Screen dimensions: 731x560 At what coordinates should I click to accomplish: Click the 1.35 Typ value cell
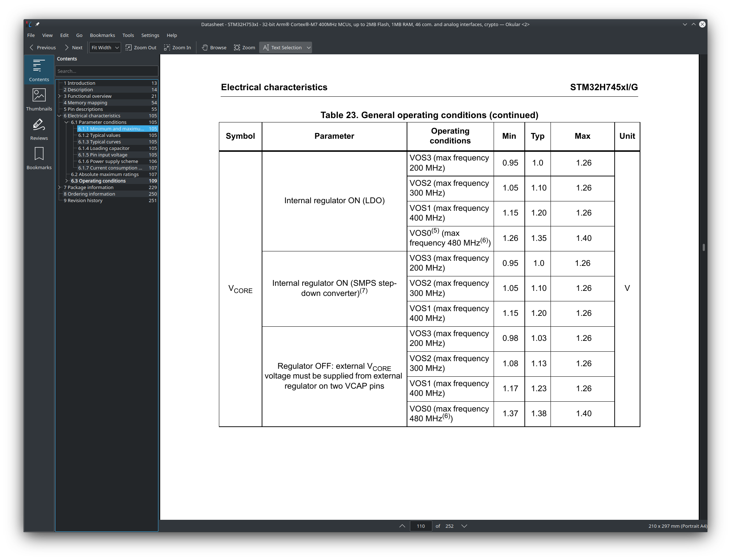[x=539, y=238]
